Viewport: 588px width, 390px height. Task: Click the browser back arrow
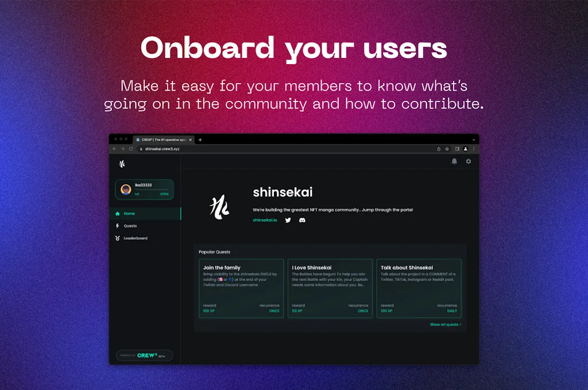coord(114,149)
